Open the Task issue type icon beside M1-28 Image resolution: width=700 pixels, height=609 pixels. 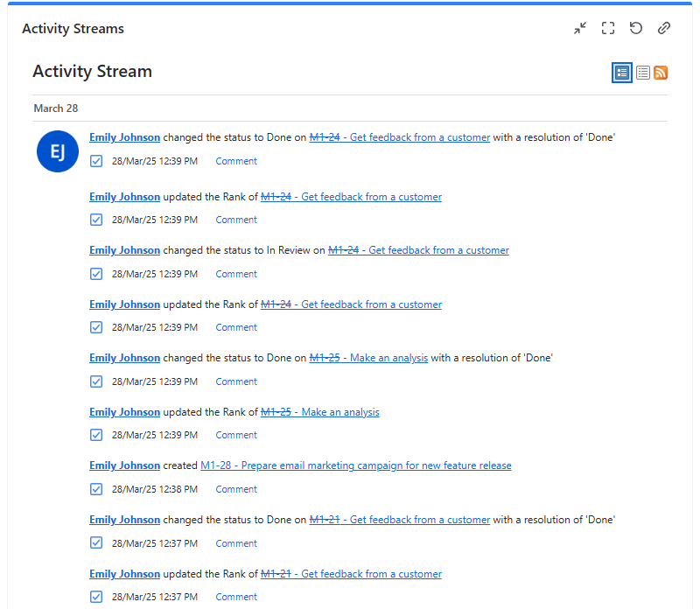[x=96, y=489]
